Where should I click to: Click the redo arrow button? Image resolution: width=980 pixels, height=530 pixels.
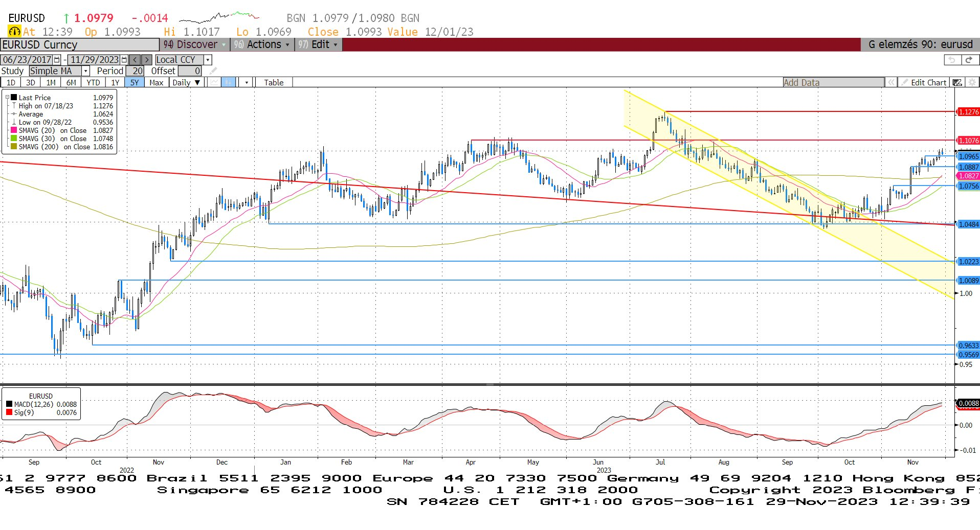969,60
